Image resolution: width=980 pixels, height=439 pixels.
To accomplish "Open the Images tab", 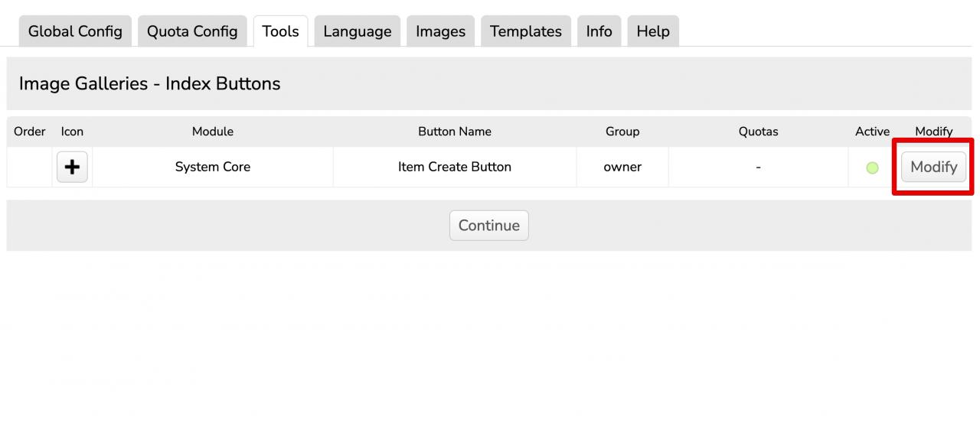I will (440, 31).
